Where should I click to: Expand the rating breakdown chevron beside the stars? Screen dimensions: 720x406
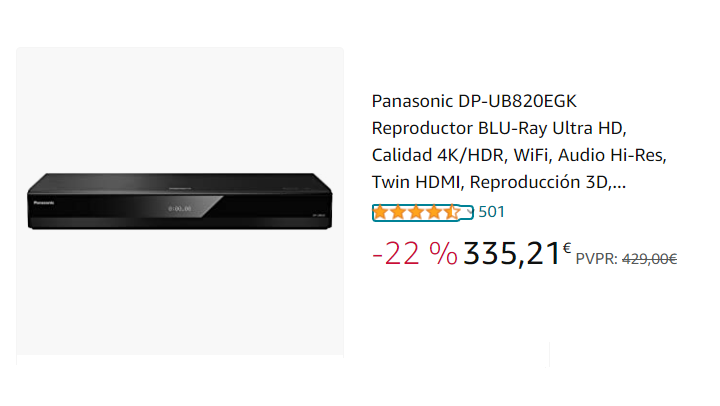pos(470,212)
